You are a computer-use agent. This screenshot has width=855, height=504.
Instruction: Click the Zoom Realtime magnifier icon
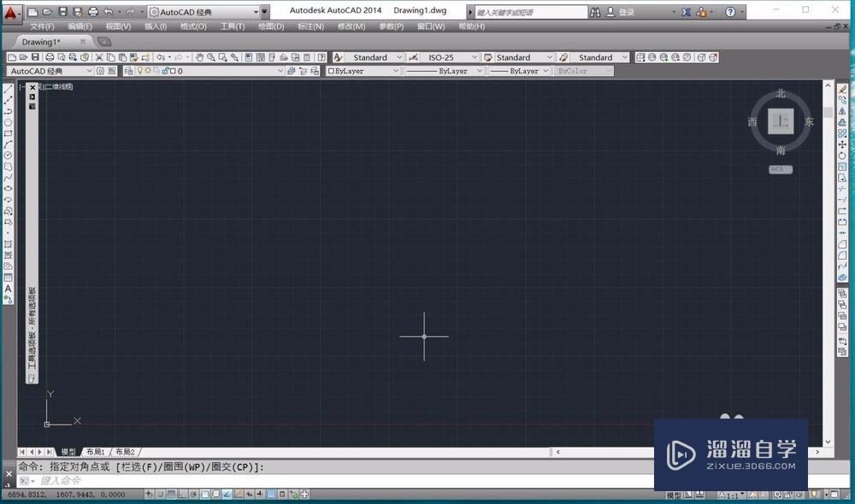click(x=211, y=57)
